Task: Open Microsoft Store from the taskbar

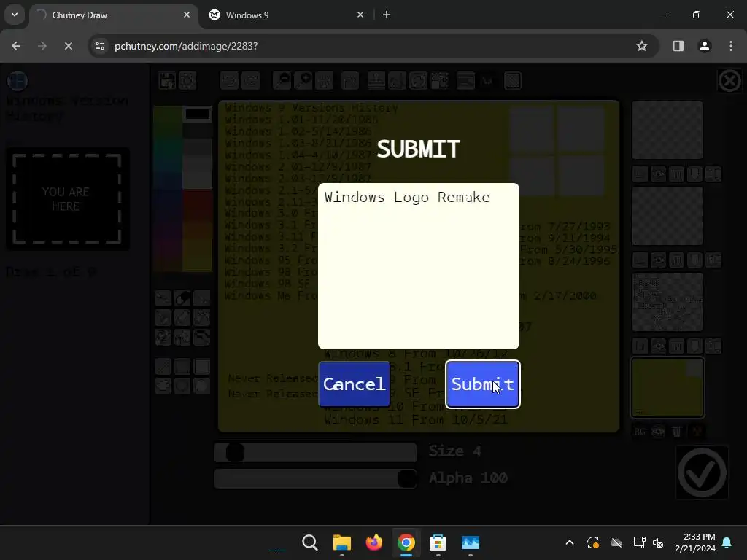Action: coord(438,542)
